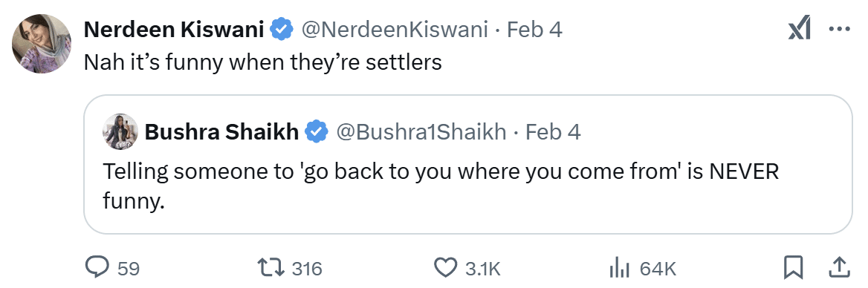Click the Bushra Shaikh display name
Screen dimensions: 868x288
[x=221, y=131]
